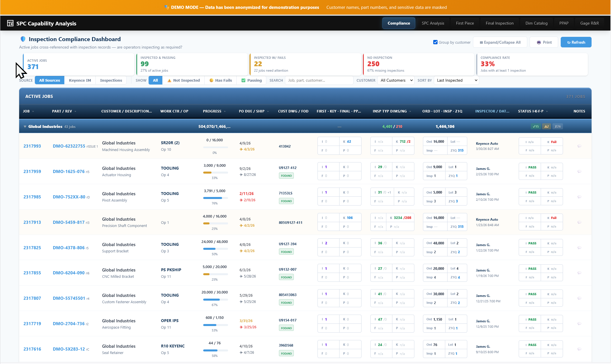This screenshot has width=611, height=364.
Task: Open the Sort By Last Inspected dropdown
Action: click(457, 81)
